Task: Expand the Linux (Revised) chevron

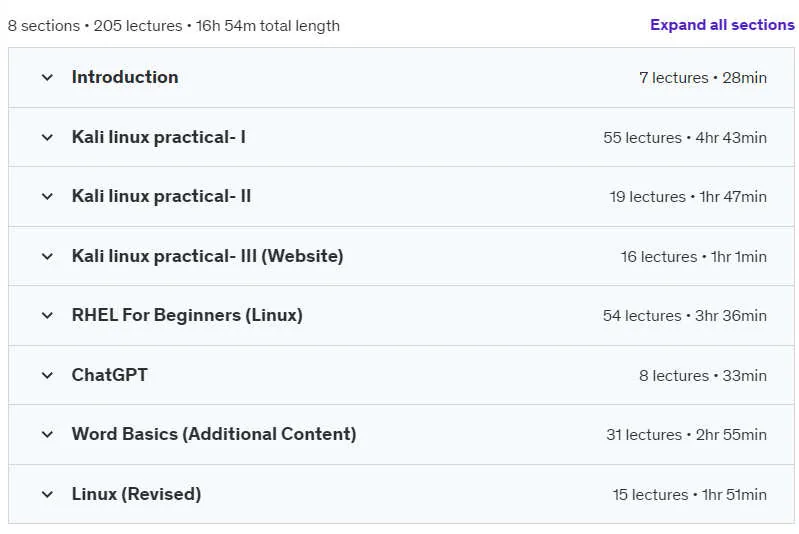Action: coord(47,494)
